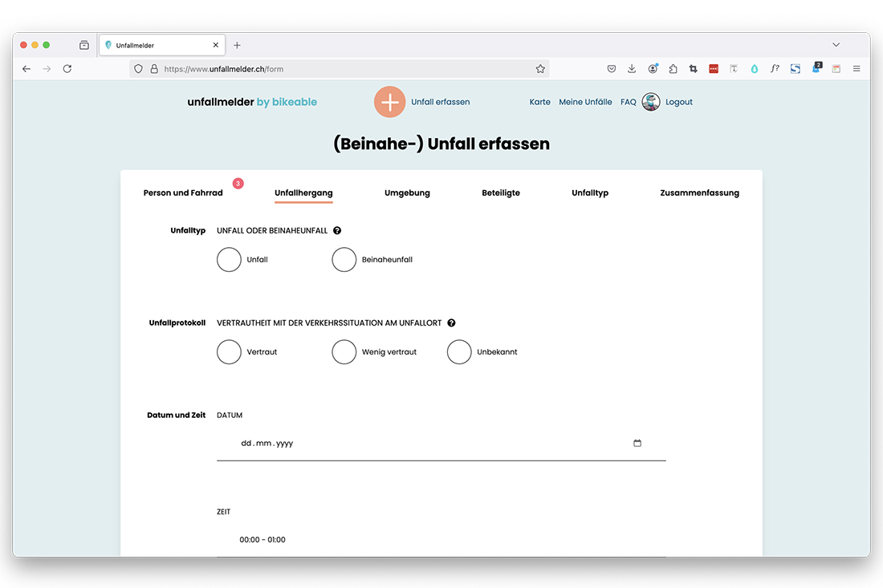
Task: Click the red badge 3 on Person tab
Action: point(238,184)
